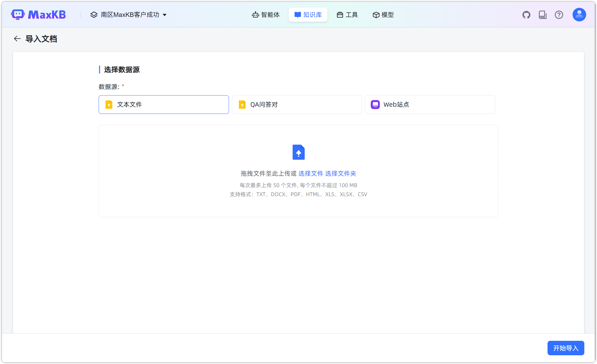Select the Web站点 data source
The height and width of the screenshot is (364, 597).
coord(430,105)
